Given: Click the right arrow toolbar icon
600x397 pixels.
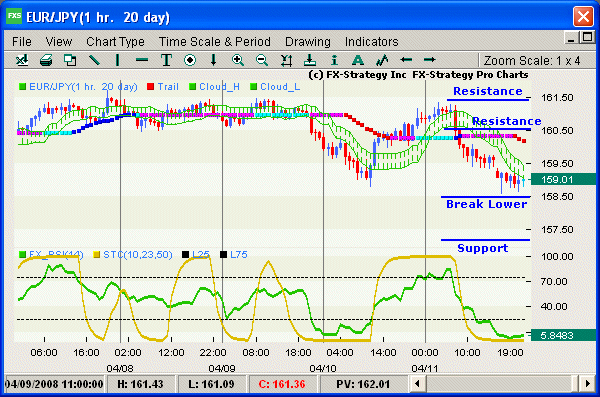Looking at the screenshot, I should 430,60.
